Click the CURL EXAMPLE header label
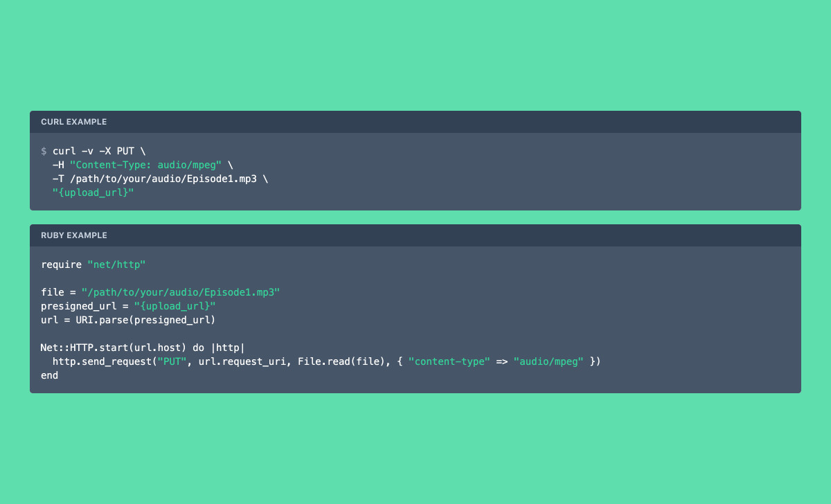The height and width of the screenshot is (504, 831). [73, 122]
